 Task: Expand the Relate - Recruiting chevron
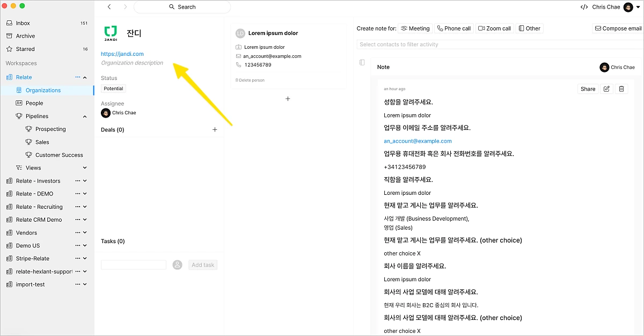tap(85, 207)
